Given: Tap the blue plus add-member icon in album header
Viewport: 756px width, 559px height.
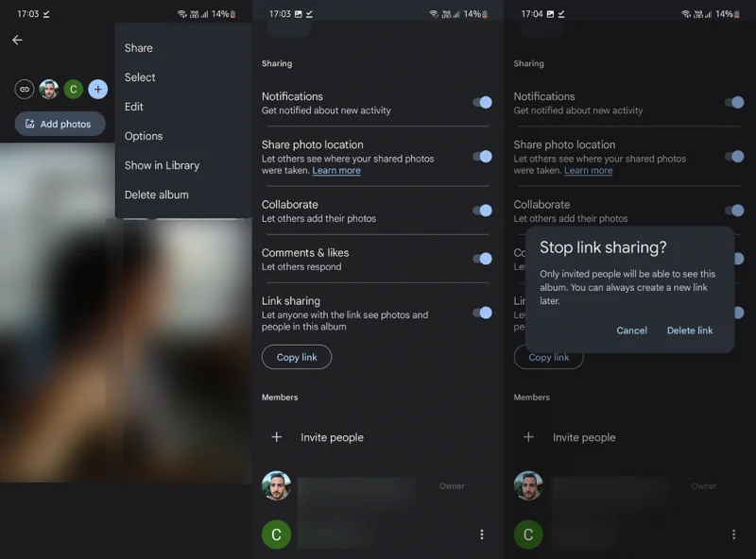Looking at the screenshot, I should click(98, 89).
